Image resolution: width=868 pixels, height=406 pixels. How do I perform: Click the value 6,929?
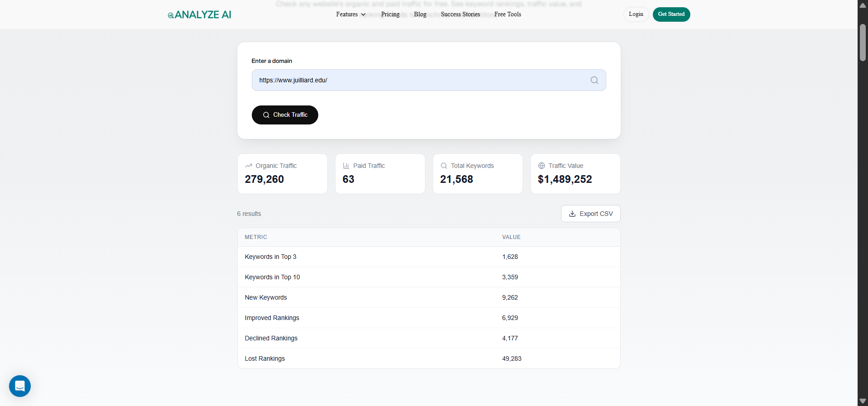click(510, 318)
